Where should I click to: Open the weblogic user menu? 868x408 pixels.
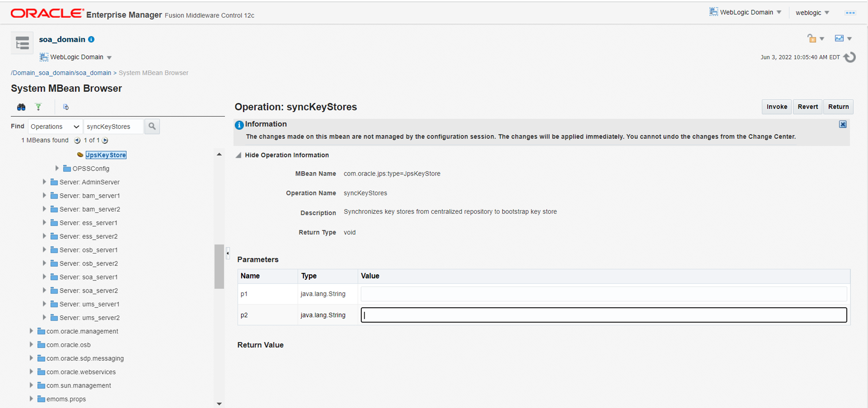[812, 12]
